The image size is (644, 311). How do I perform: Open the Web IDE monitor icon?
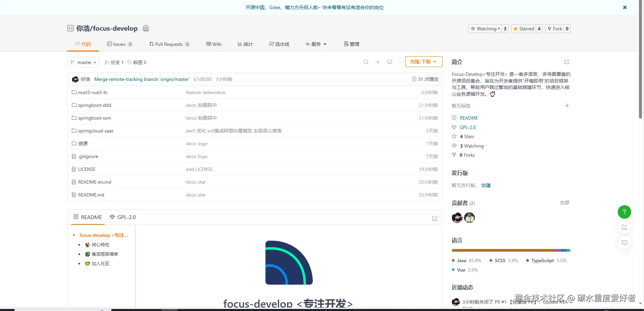point(389,62)
